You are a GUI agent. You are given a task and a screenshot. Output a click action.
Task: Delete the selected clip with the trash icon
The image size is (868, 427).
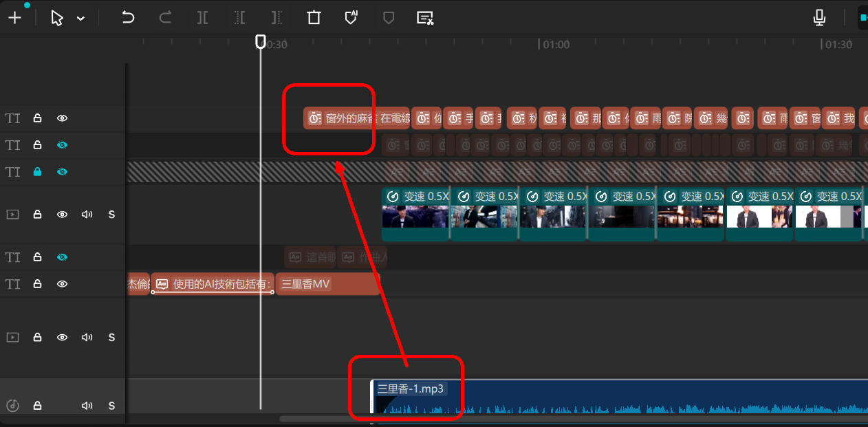(x=314, y=18)
